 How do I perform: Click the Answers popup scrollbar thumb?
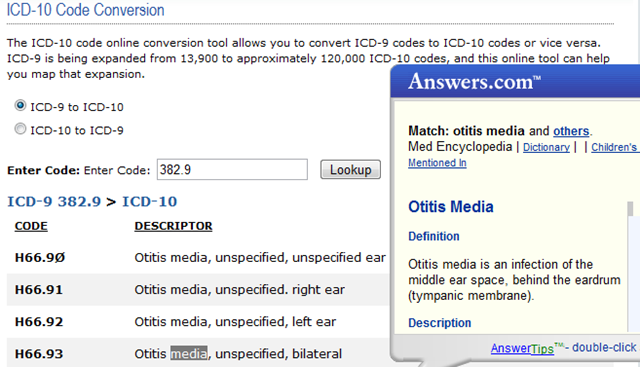(x=630, y=209)
